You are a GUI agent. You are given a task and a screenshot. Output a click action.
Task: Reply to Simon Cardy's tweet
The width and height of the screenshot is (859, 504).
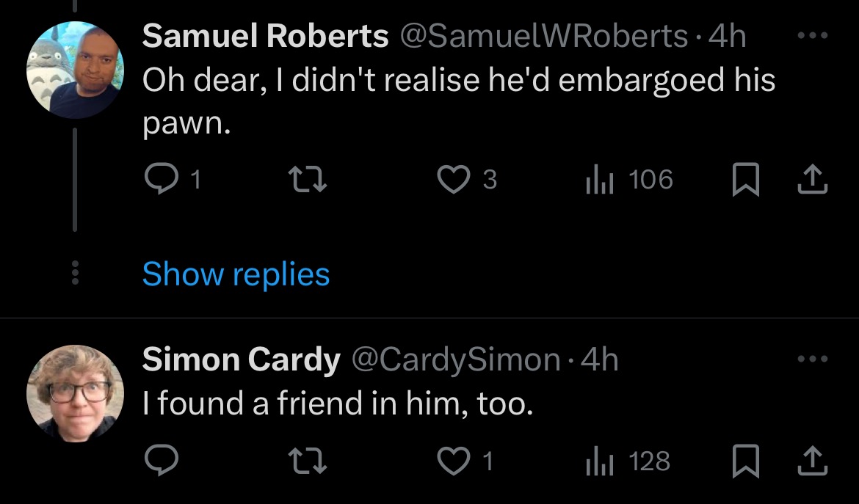point(161,461)
